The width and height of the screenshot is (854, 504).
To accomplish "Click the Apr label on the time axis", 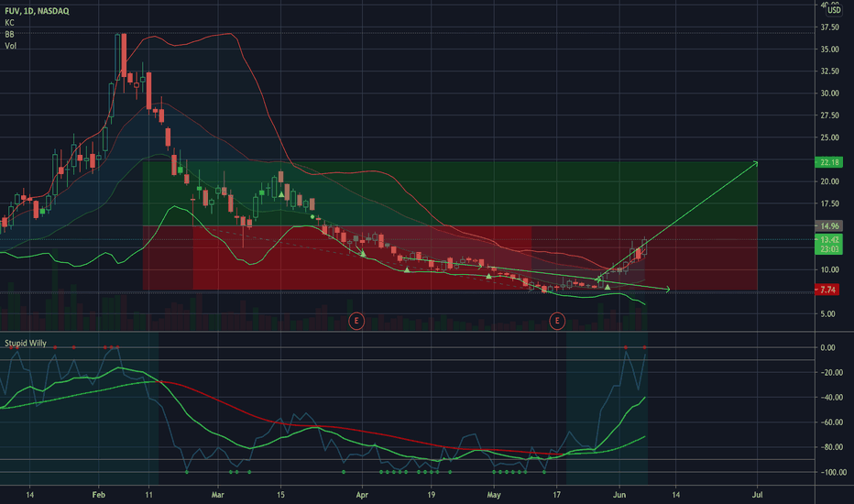I will click(362, 495).
